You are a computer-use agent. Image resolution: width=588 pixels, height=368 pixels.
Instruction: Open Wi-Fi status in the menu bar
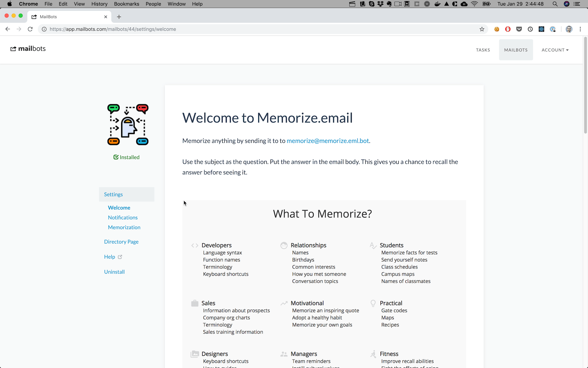(475, 4)
